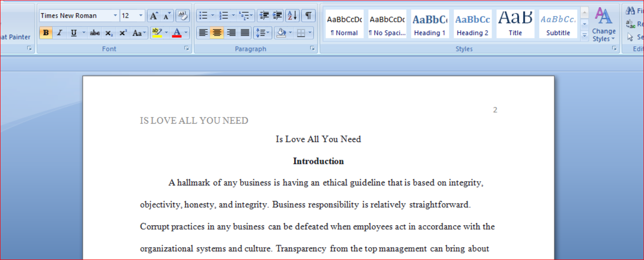
Task: Toggle Underline formatting
Action: tap(74, 33)
